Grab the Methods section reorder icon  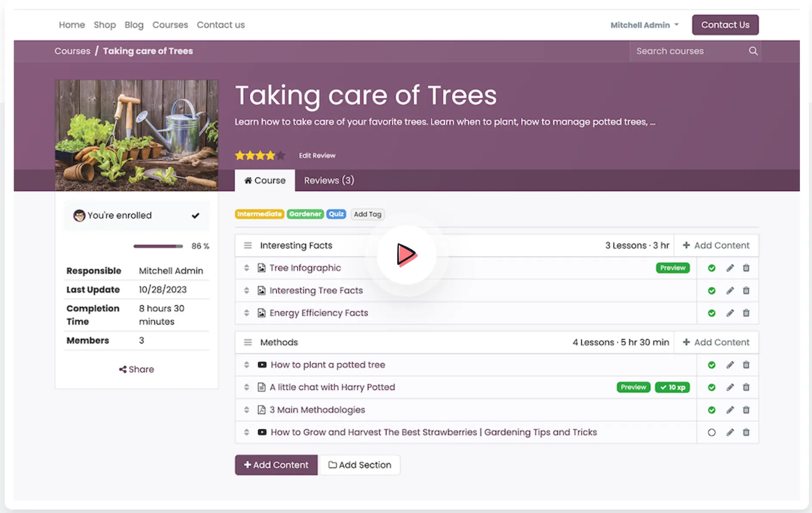[248, 342]
